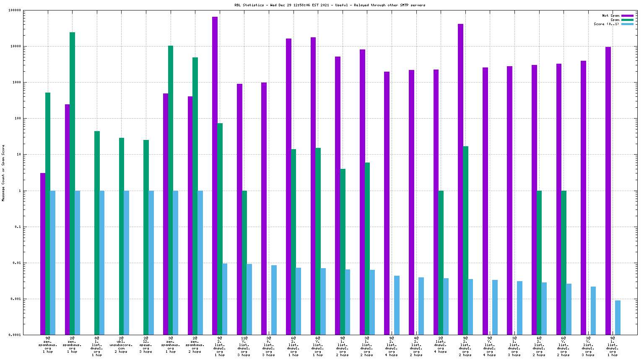The height and width of the screenshot is (362, 644).
Task: Click the 100000 tick on the y-axis
Action: pyautogui.click(x=15, y=10)
